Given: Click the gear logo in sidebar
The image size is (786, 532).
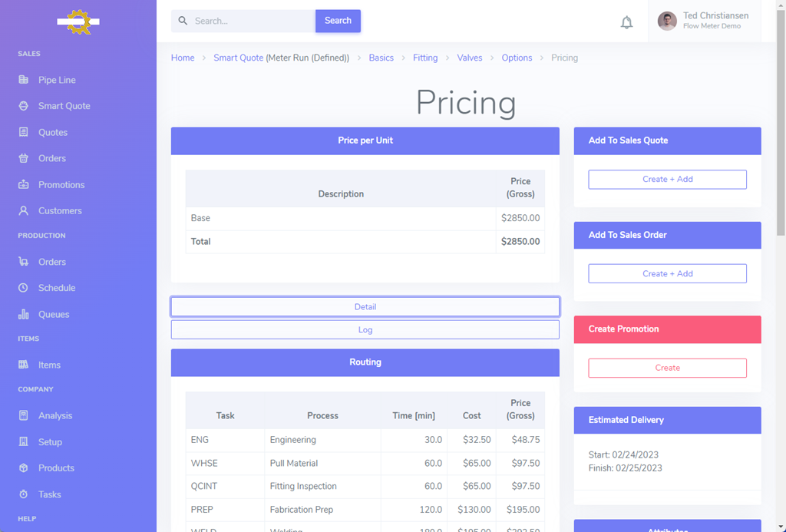Looking at the screenshot, I should click(x=78, y=21).
